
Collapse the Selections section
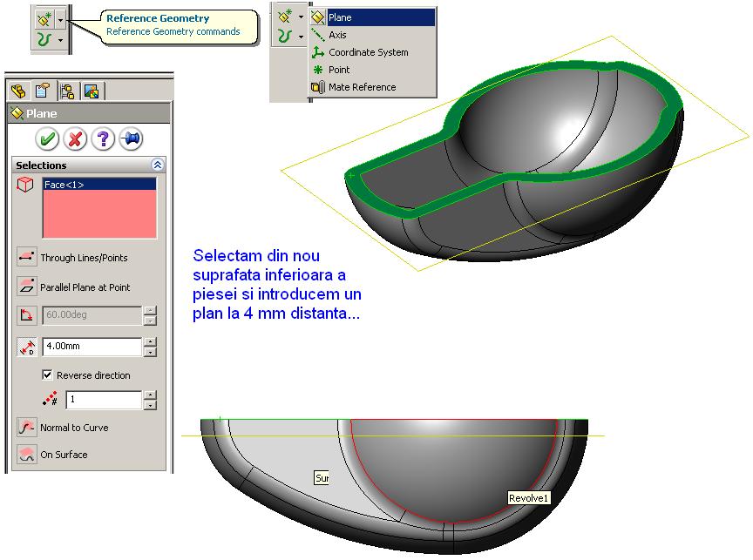pos(158,165)
